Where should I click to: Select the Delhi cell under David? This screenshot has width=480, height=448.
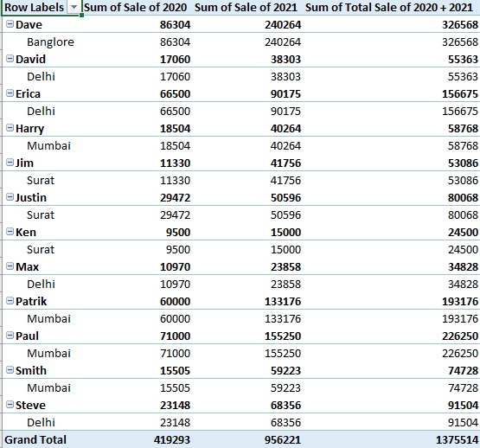41,77
